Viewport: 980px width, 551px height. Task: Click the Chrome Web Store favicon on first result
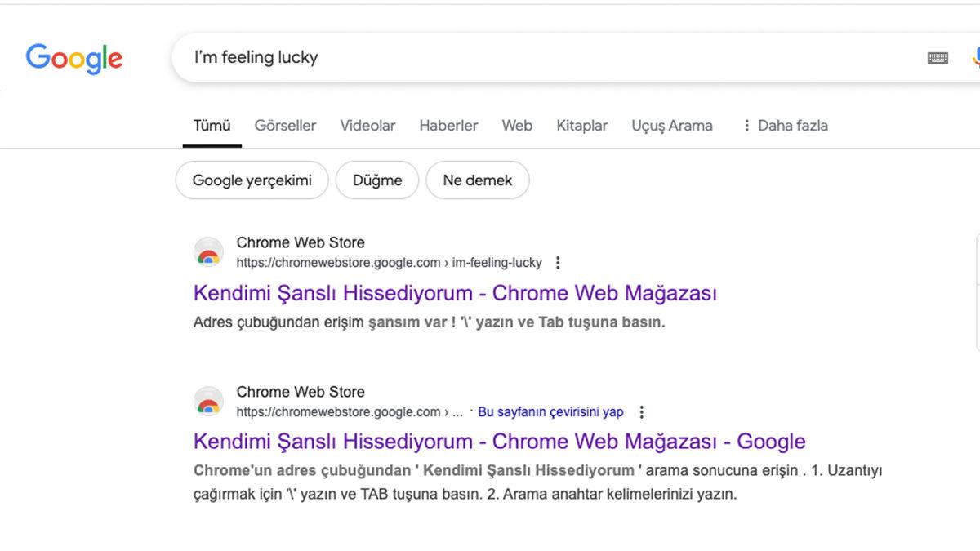[x=208, y=251]
